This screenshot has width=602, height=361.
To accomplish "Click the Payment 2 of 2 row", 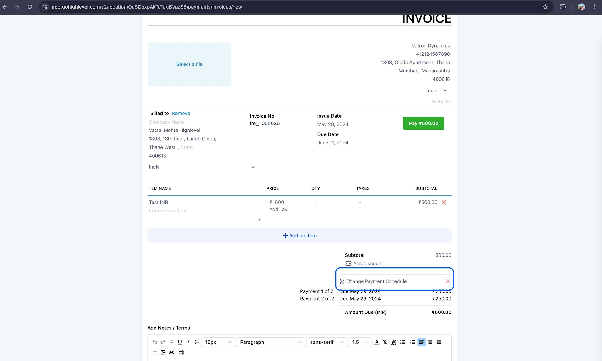I will click(375, 299).
